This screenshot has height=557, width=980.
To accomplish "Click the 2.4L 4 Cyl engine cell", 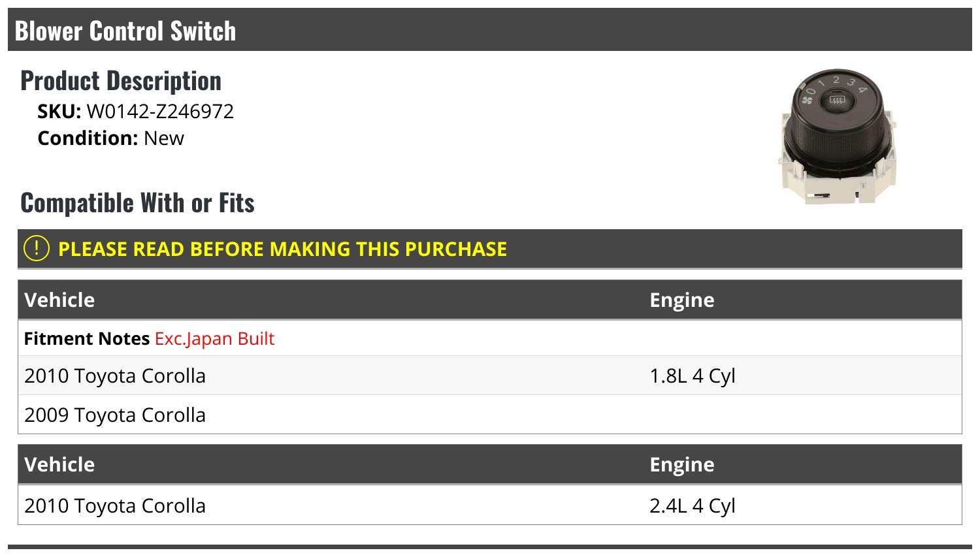I will [x=693, y=506].
